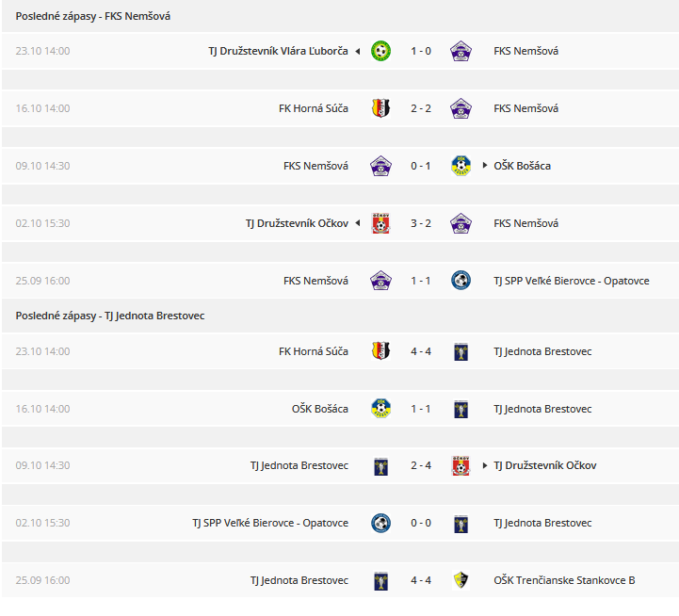Click TJ SPP Veľké Bierovce crest in 25.09 match
This screenshot has height=616, width=679.
coord(461,281)
